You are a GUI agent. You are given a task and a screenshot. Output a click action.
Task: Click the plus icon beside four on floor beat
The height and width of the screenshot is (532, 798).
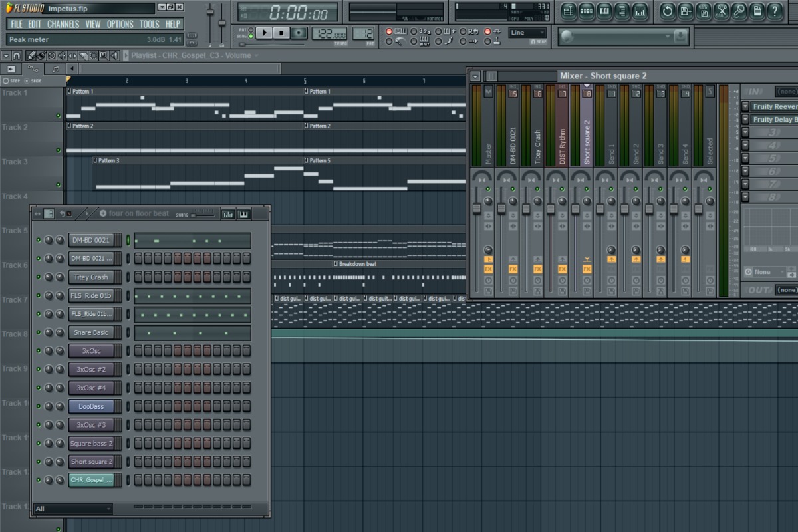click(x=103, y=213)
